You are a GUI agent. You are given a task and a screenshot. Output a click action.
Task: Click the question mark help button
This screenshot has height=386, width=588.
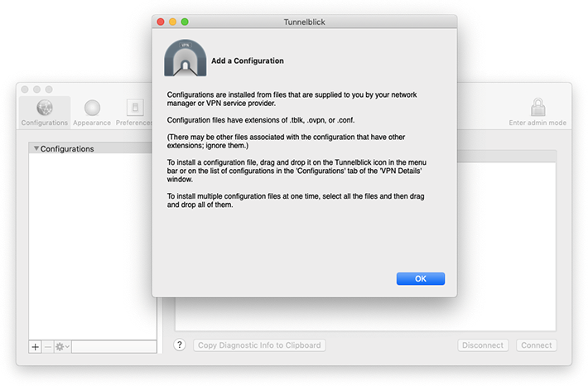(180, 345)
